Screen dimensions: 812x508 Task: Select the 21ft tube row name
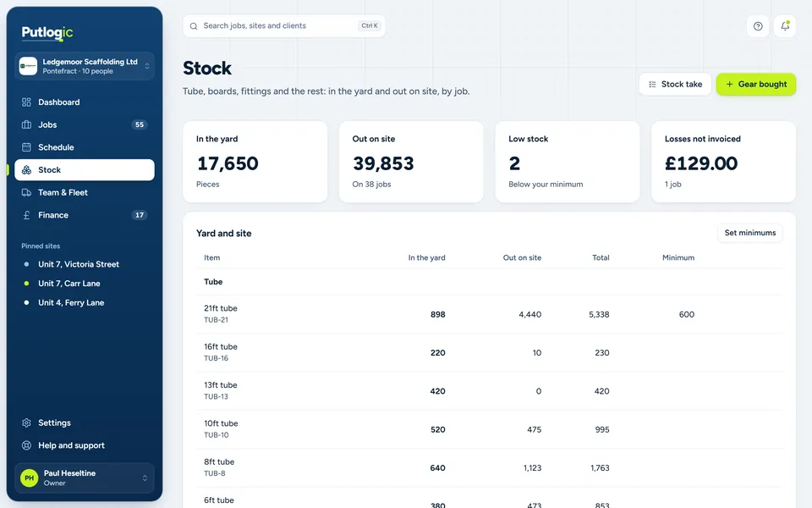[221, 308]
